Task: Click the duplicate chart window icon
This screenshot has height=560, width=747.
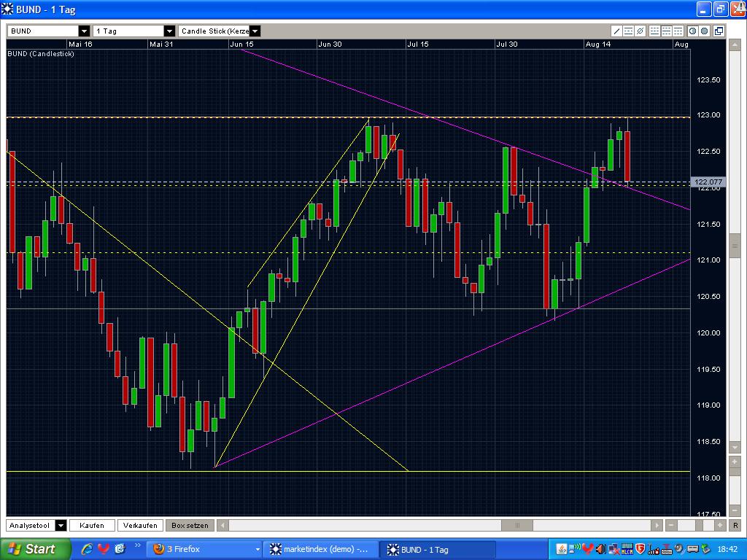Action: point(719,31)
